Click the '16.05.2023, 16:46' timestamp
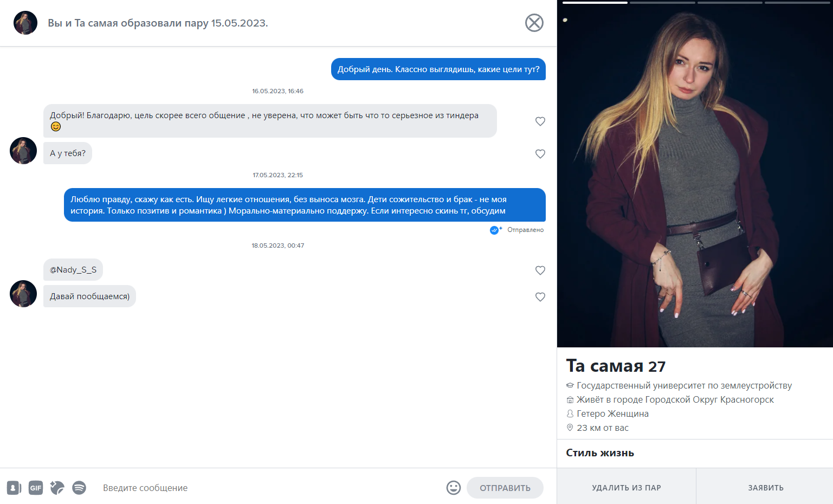833x504 pixels. point(277,91)
